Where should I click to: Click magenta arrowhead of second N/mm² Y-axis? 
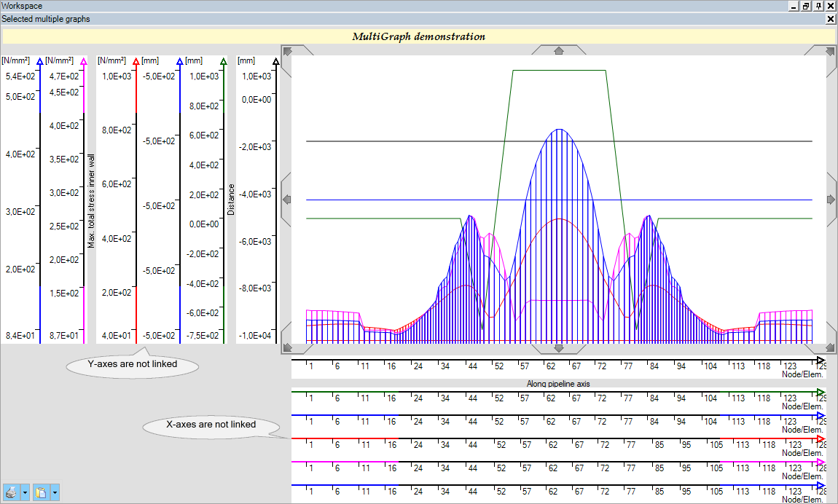(x=83, y=61)
